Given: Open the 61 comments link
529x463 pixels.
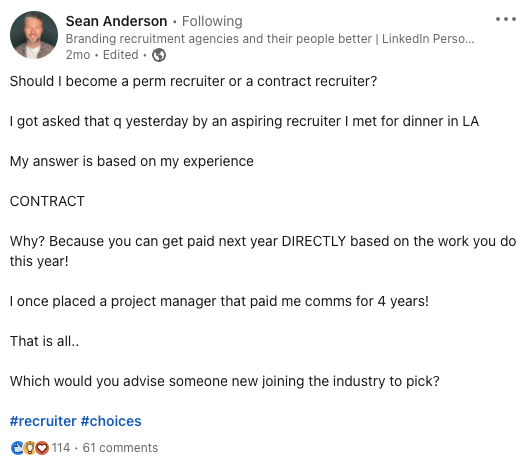Looking at the screenshot, I should pyautogui.click(x=120, y=448).
